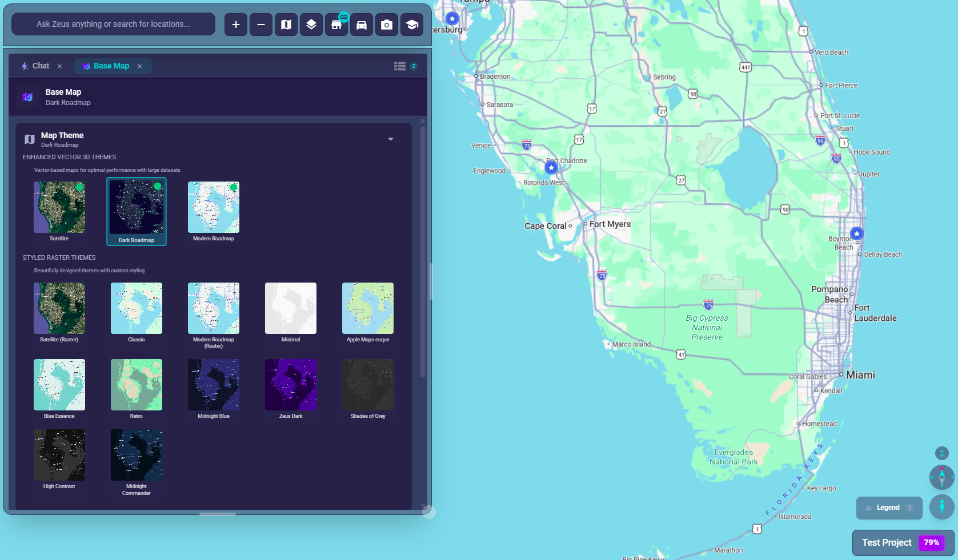Open the layers stack tool
Screen dimensions: 958x560
[x=311, y=25]
